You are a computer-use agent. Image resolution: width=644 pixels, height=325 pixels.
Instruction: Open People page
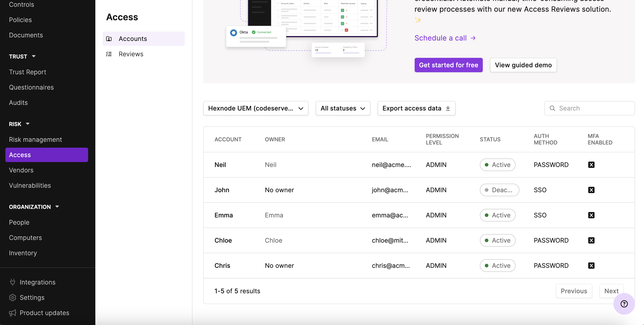pyautogui.click(x=19, y=222)
